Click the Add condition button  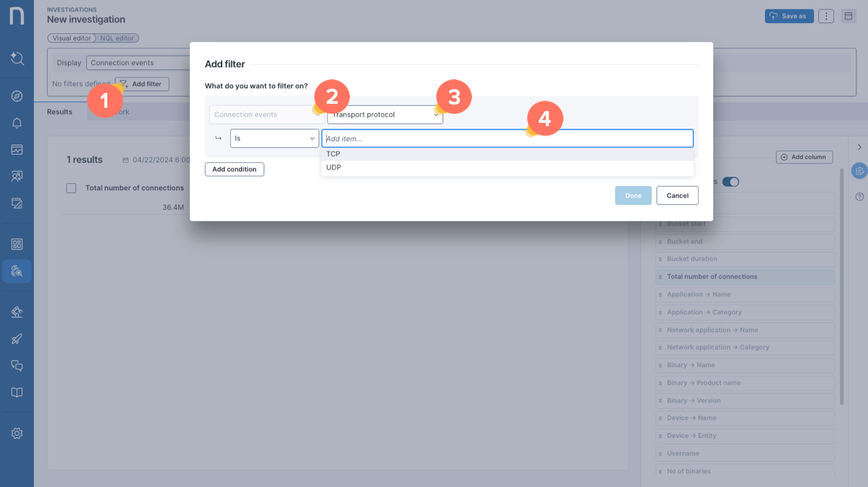[x=234, y=170]
